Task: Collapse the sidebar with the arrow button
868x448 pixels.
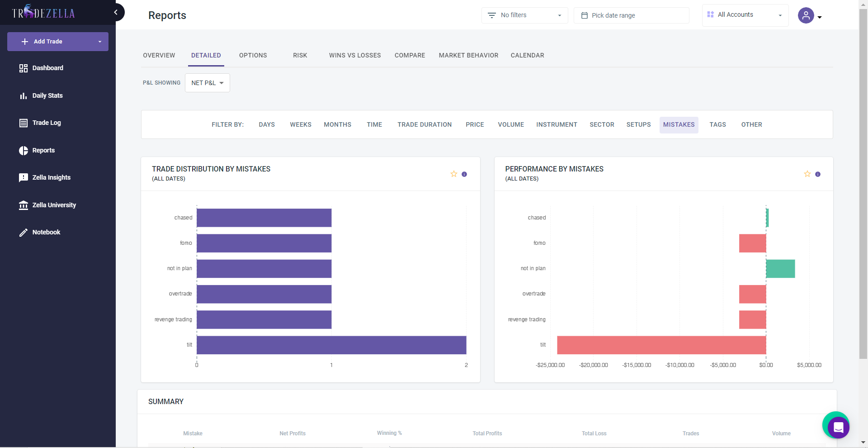Action: tap(116, 13)
